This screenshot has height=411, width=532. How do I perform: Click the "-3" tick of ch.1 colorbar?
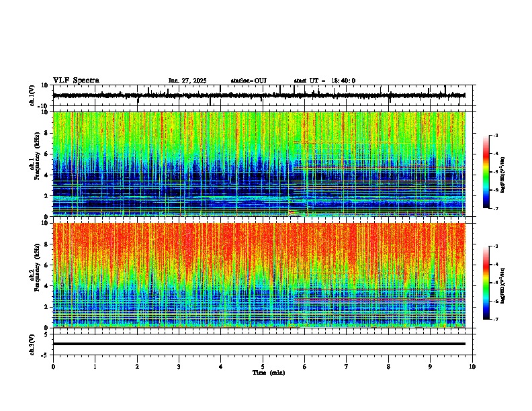click(496, 136)
